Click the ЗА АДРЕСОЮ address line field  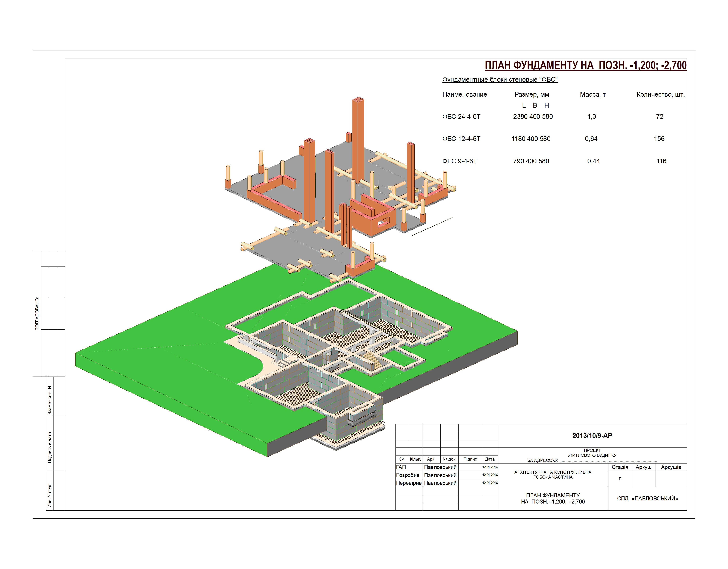(x=592, y=460)
